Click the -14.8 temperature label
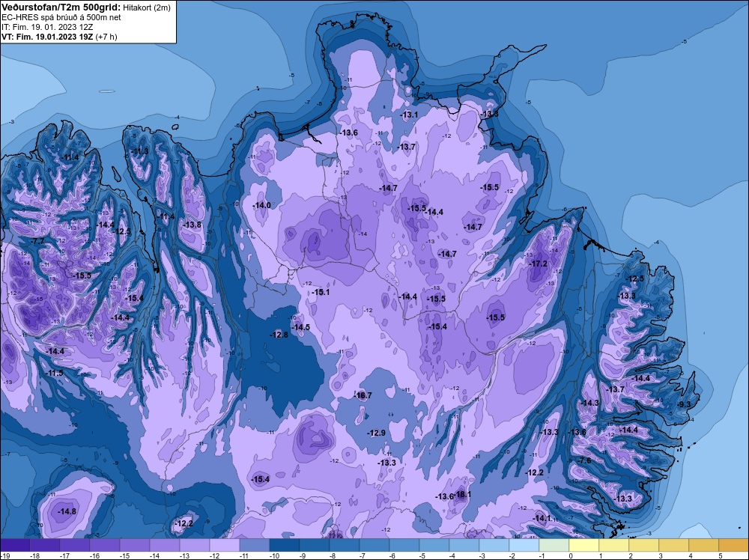The width and height of the screenshot is (749, 560). tap(67, 511)
